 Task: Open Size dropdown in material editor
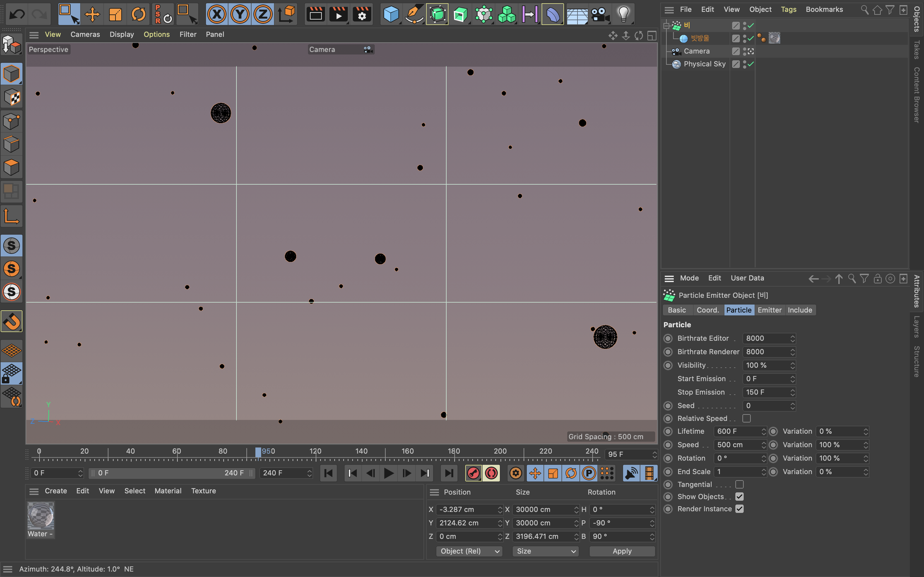(x=545, y=551)
